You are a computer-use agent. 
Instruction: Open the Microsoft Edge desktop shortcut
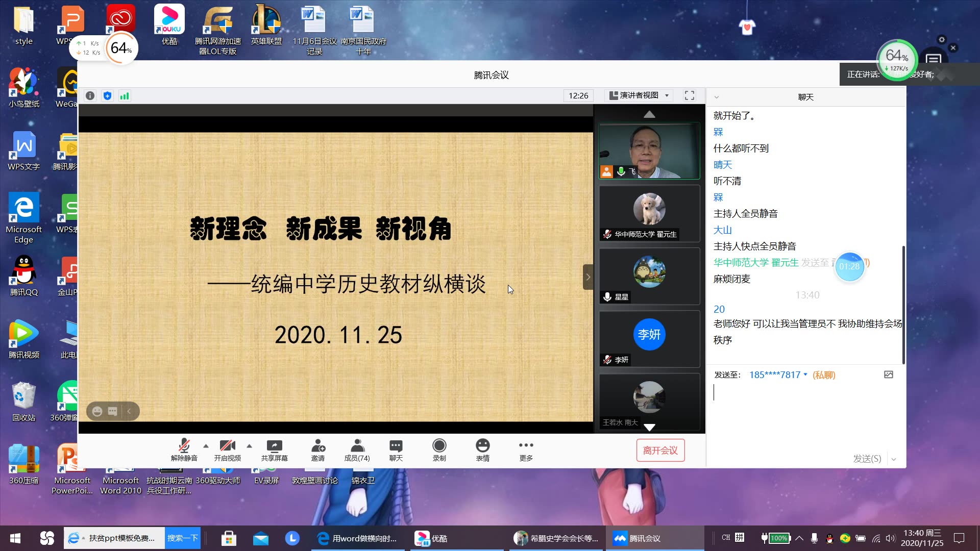(23, 218)
